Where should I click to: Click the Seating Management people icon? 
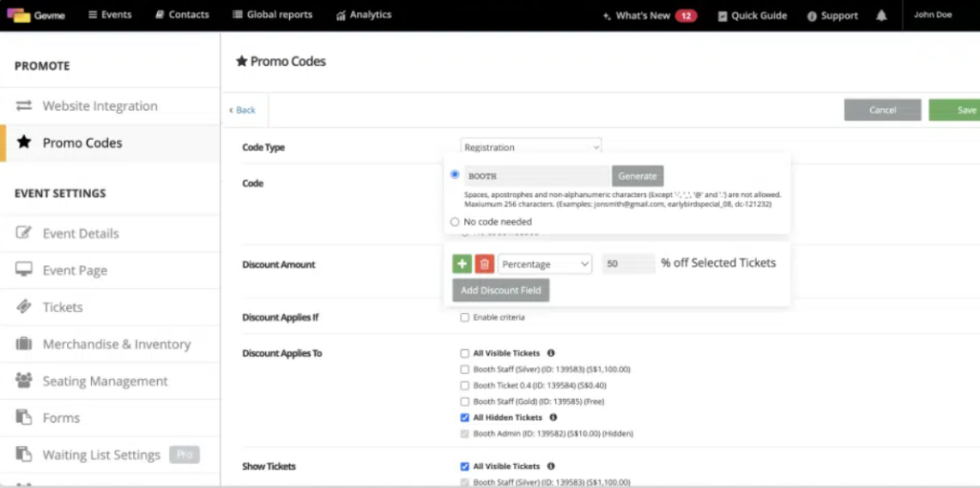tap(24, 381)
